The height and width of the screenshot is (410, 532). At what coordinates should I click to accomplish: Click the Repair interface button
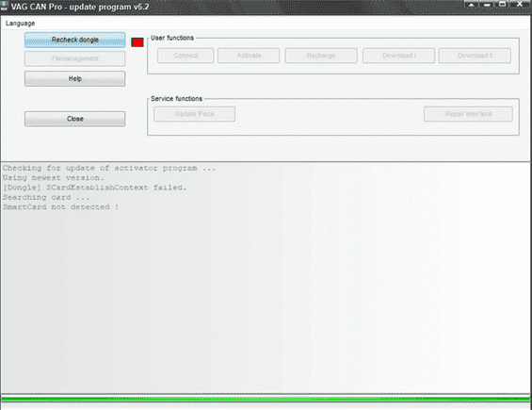pos(468,114)
